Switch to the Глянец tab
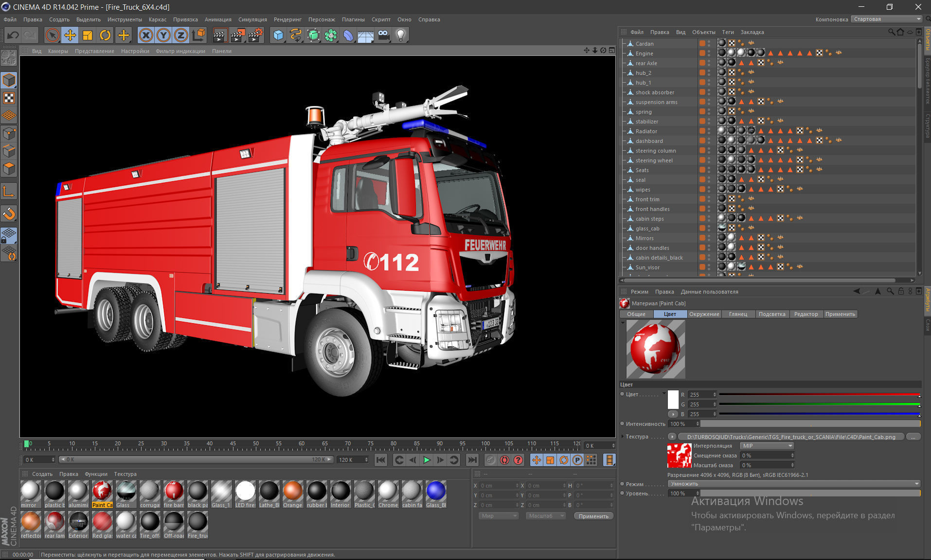931x560 pixels. (738, 314)
